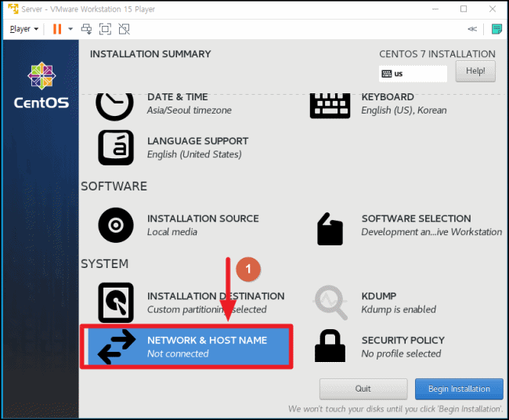
Task: Expand the power options arrow beside pause
Action: [x=70, y=29]
